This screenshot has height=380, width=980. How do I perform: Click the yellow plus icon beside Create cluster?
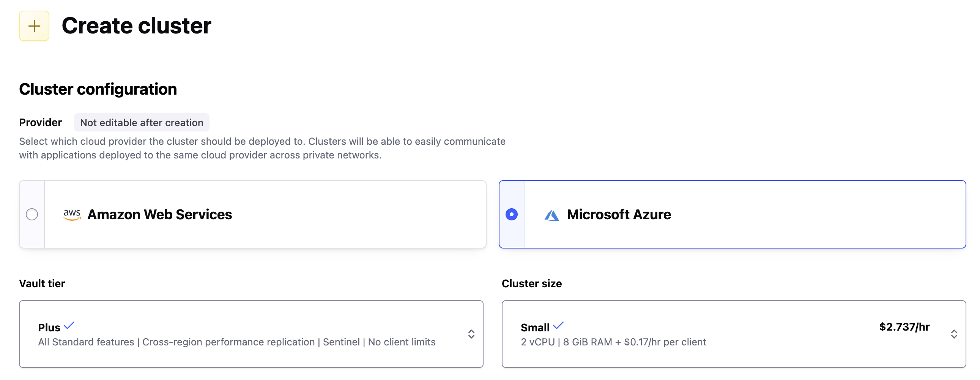[34, 26]
